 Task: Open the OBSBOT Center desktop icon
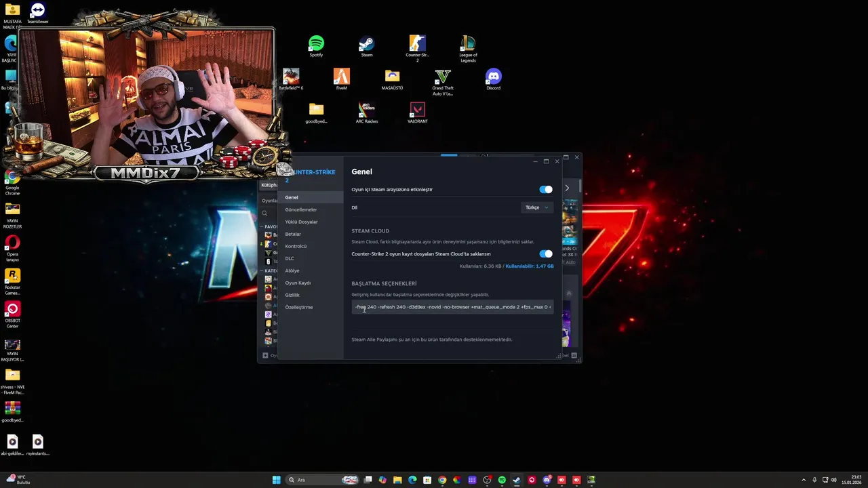tap(12, 315)
